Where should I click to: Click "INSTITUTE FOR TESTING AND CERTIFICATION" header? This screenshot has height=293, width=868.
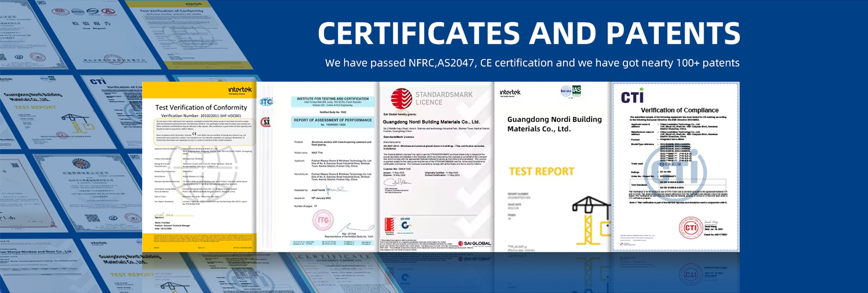coord(333,99)
